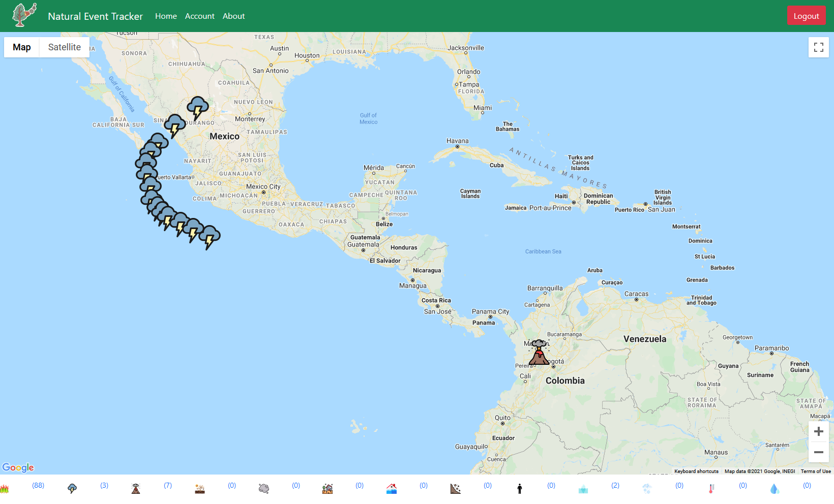The image size is (834, 504).
Task: Click the Natural Event Tracker title
Action: 96,16
